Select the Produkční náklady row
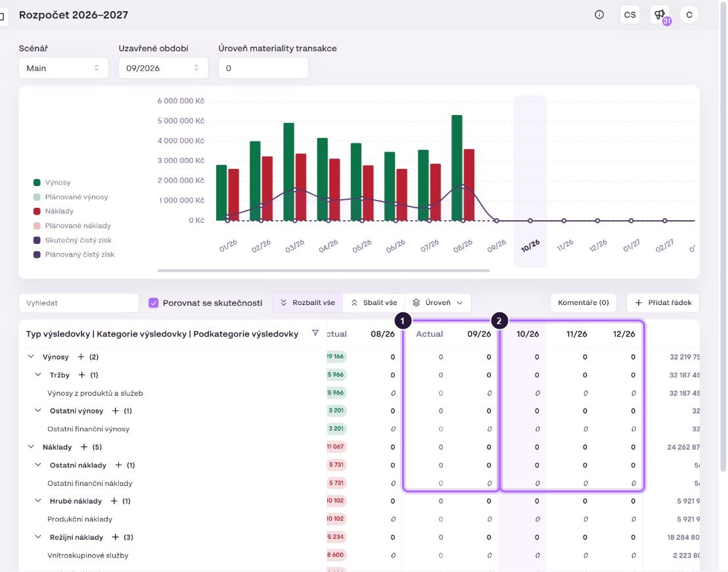728x572 pixels. pyautogui.click(x=80, y=519)
